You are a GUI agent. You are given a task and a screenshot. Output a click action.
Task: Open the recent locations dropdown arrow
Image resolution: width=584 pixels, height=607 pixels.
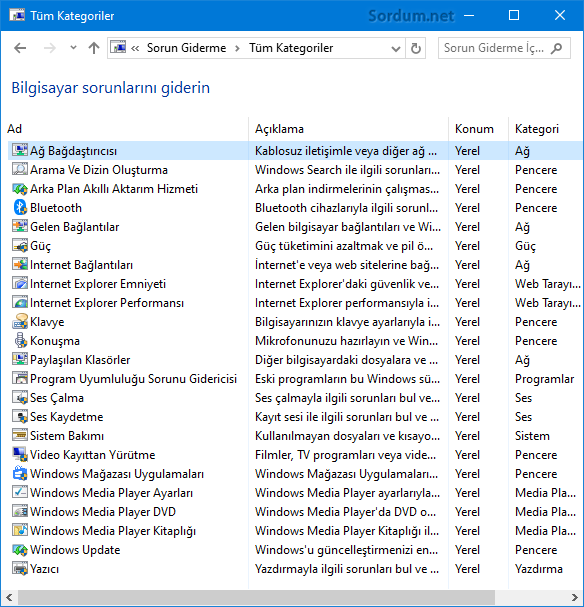[73, 48]
